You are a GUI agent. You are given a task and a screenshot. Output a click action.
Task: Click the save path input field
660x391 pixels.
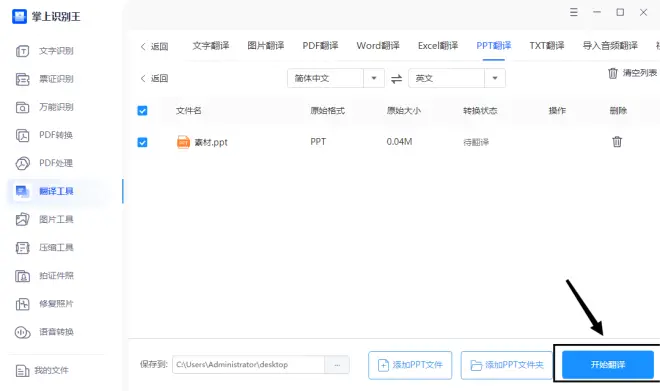[x=248, y=365]
